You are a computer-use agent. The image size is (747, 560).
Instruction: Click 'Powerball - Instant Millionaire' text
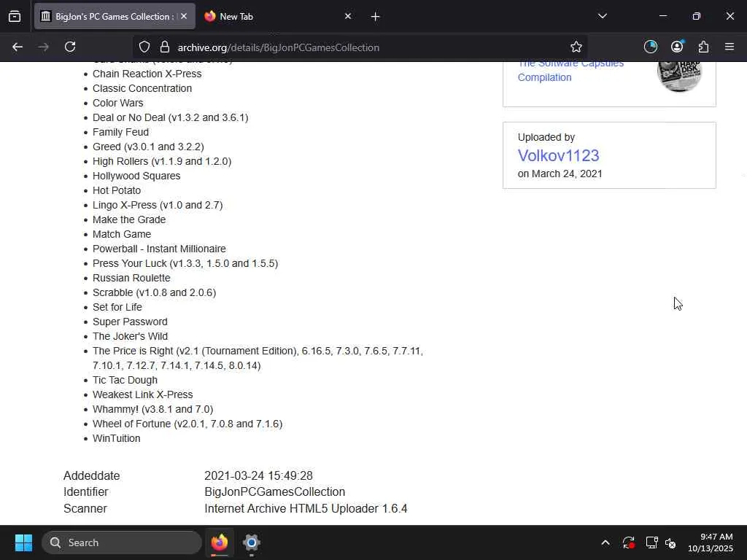point(159,249)
